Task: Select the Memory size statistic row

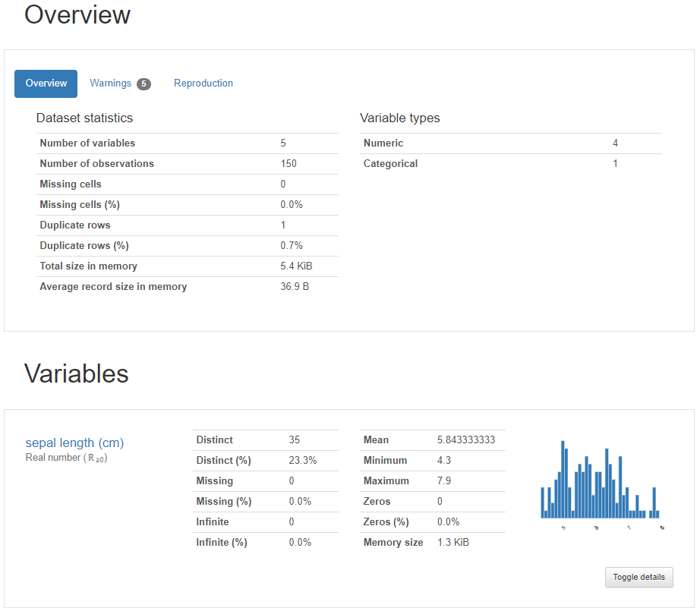Action: click(x=431, y=543)
